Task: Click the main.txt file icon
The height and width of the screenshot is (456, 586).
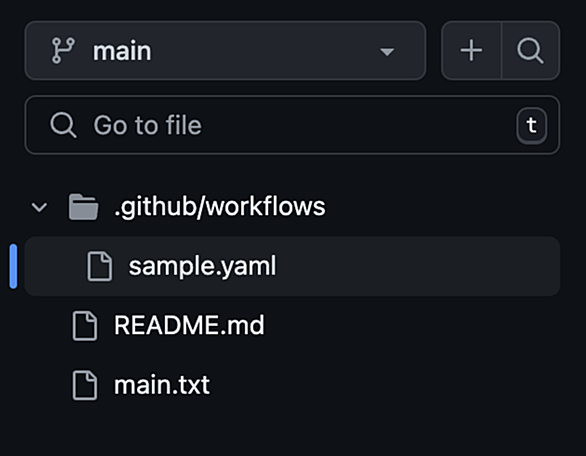Action: tap(85, 385)
